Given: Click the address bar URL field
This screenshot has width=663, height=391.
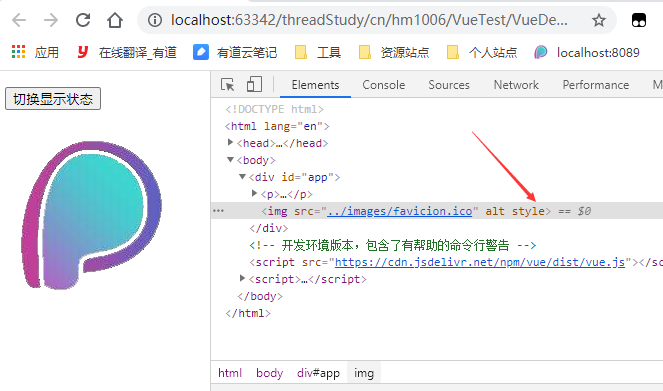Looking at the screenshot, I should pyautogui.click(x=369, y=20).
